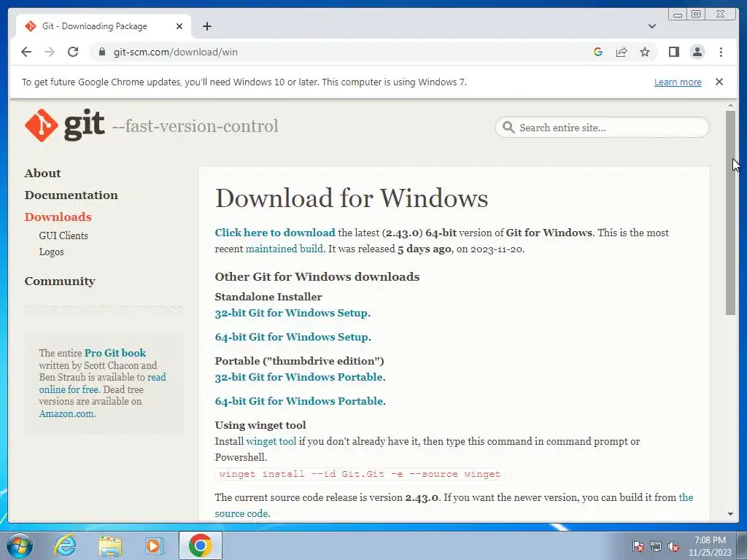Go back with the browser back arrow
Image resolution: width=747 pixels, height=560 pixels.
pos(26,52)
